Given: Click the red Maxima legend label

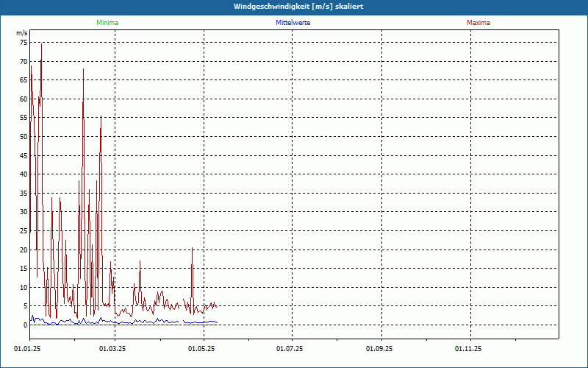Looking at the screenshot, I should point(478,23).
